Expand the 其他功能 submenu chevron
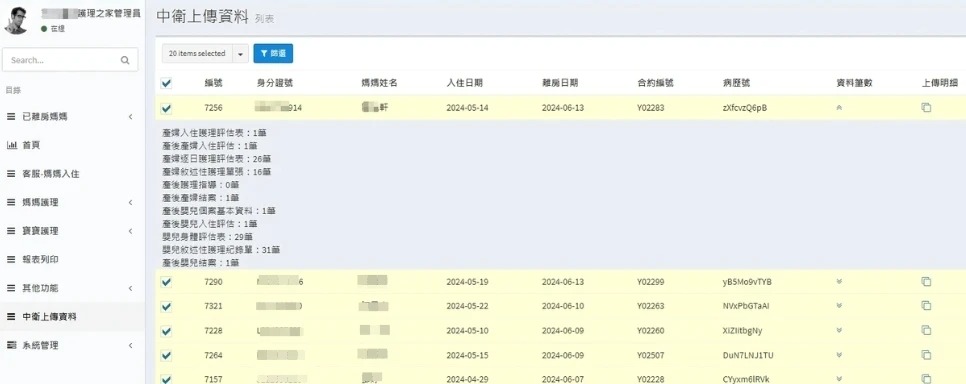 click(x=131, y=288)
